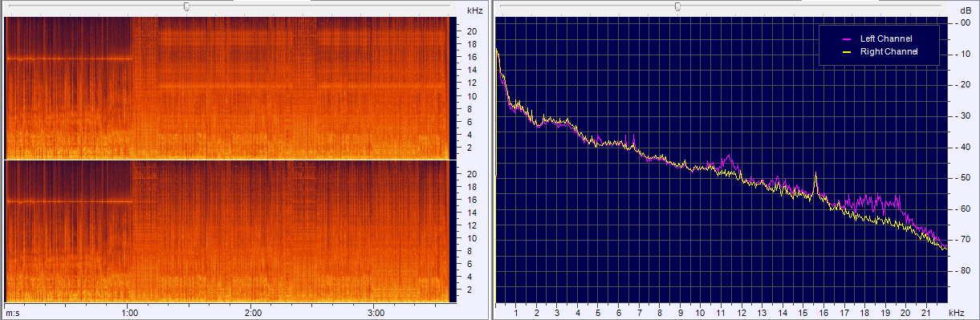Click the kHz label under the spectrum graph
The height and width of the screenshot is (320, 980).
tap(955, 313)
